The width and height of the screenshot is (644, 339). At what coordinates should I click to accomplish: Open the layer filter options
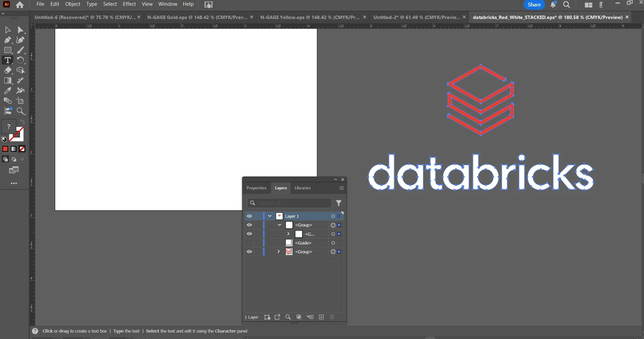(339, 203)
